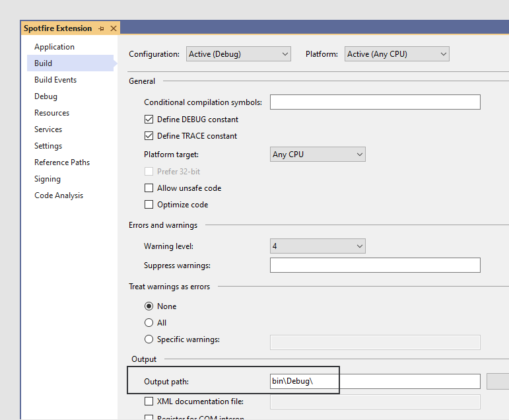Expand the Platform dropdown
The height and width of the screenshot is (420, 509).
(x=397, y=54)
